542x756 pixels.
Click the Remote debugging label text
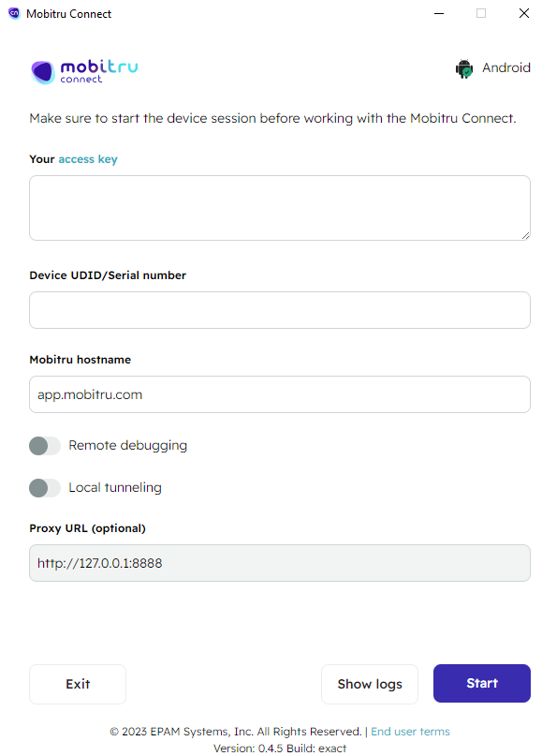pyautogui.click(x=127, y=446)
